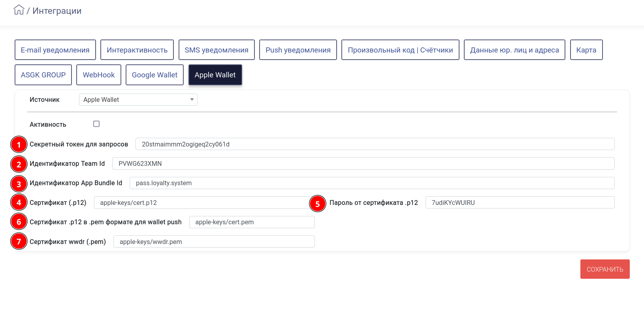Screen dimensions: 644x336
Task: Open ASGK GROUP integration
Action: (x=43, y=75)
